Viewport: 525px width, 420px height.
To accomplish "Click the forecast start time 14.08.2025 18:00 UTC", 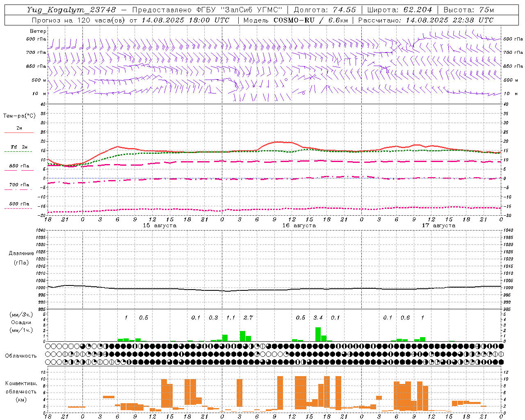I will point(185,20).
